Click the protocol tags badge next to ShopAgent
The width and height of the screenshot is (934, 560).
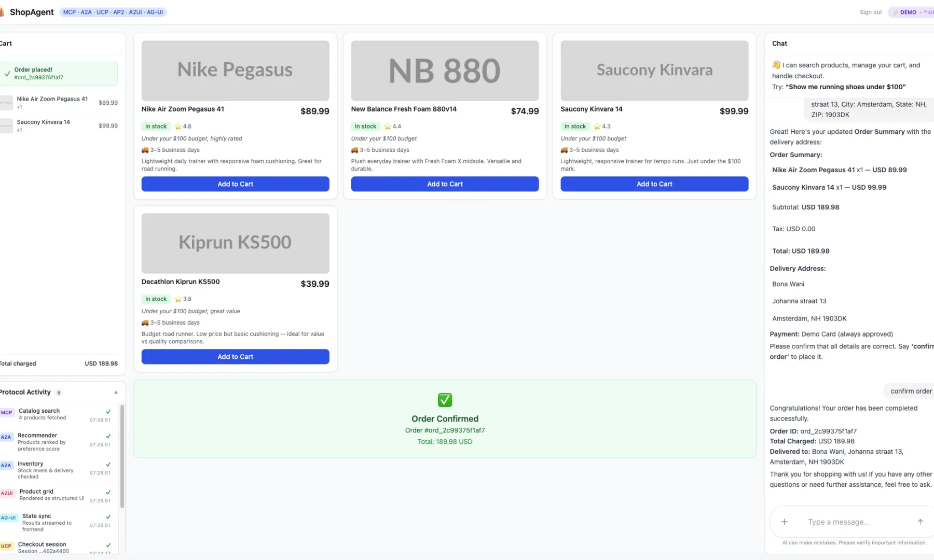[x=113, y=12]
